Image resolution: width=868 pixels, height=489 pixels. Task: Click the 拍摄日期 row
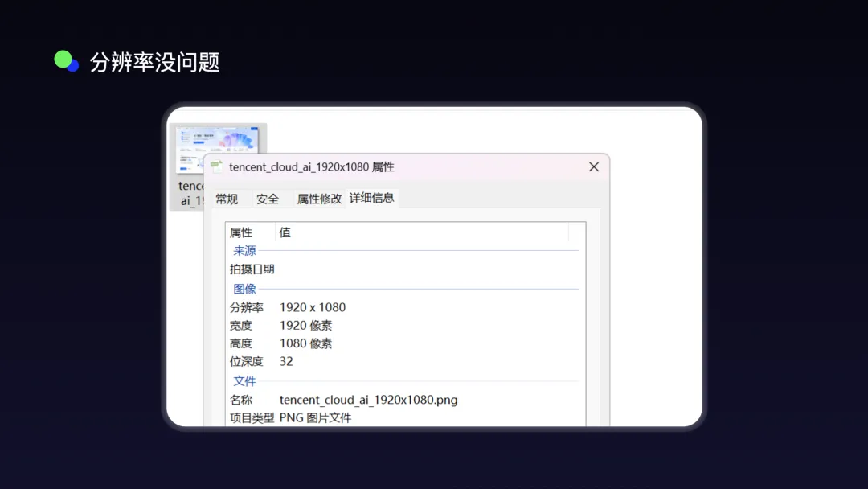point(252,269)
